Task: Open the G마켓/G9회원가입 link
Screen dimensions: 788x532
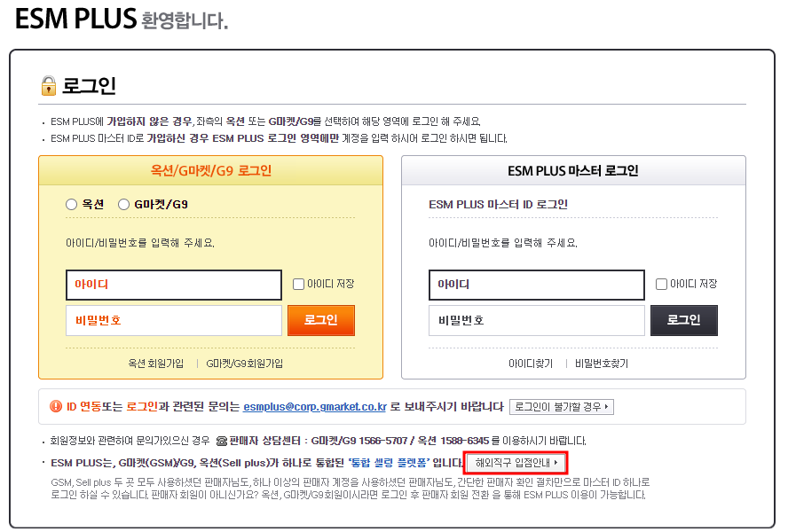Action: pos(245,364)
